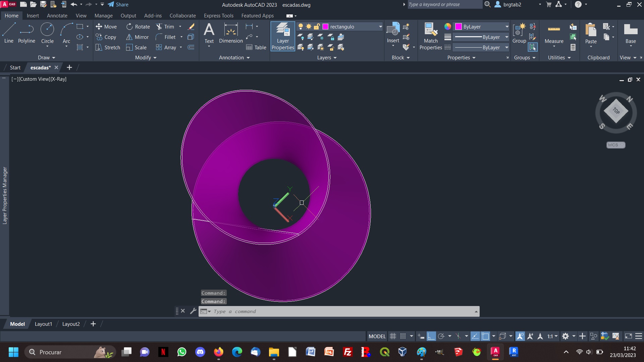This screenshot has height=362, width=644.
Task: Toggle ortho mode
Action: [x=431, y=336]
